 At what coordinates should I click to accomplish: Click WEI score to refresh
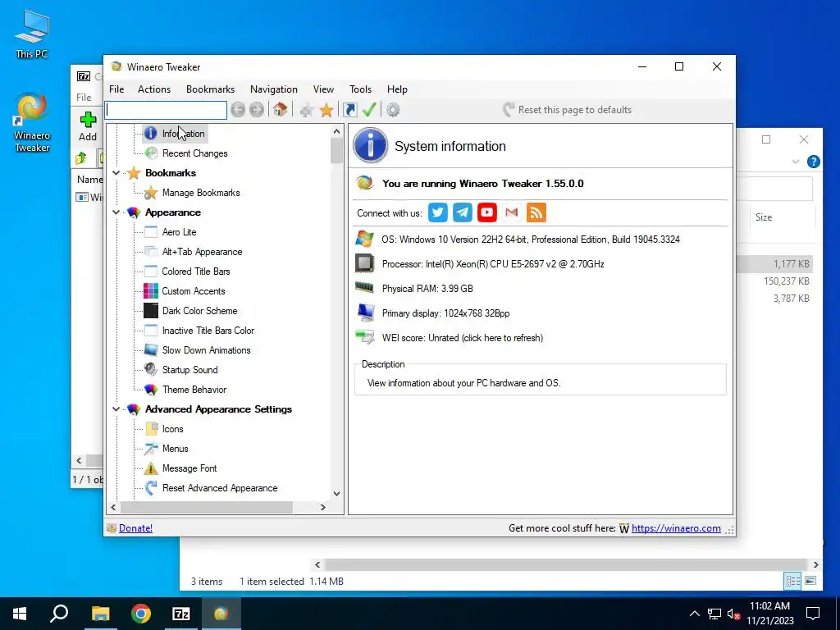coord(463,338)
